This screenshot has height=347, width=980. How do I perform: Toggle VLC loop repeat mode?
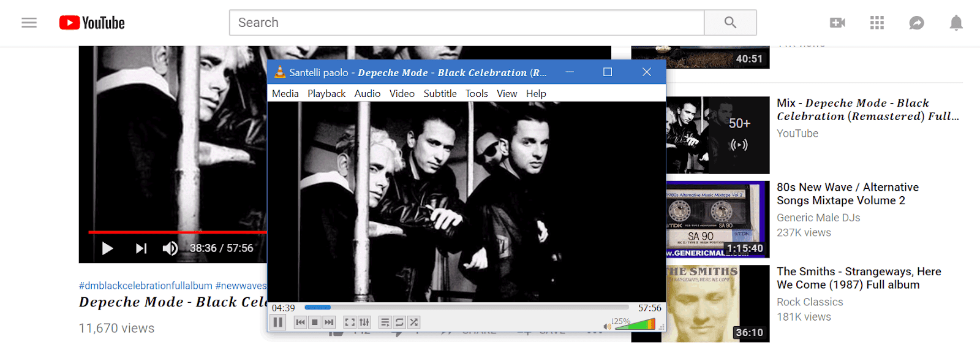(399, 322)
